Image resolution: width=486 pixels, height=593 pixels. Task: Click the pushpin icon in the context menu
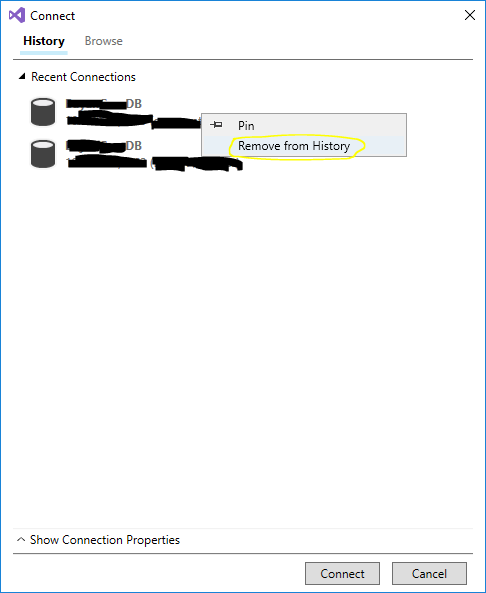pyautogui.click(x=216, y=125)
